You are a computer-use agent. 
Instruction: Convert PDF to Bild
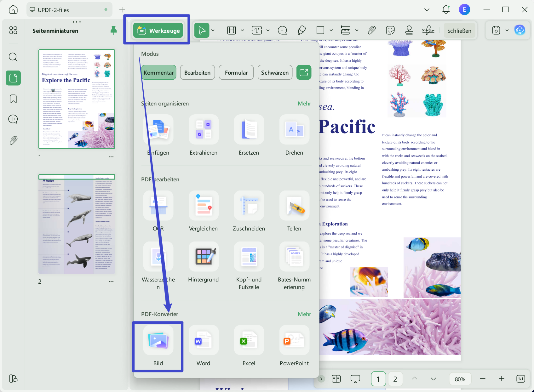pos(158,346)
